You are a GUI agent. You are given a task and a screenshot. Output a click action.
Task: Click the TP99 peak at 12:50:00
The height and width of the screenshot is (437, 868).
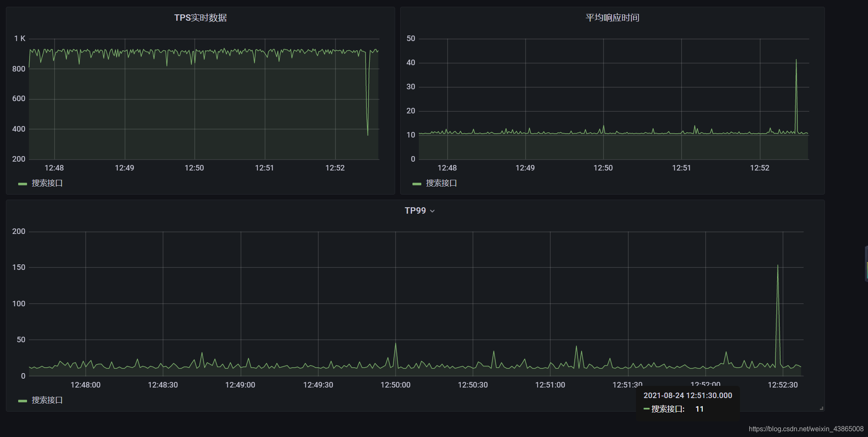click(396, 343)
